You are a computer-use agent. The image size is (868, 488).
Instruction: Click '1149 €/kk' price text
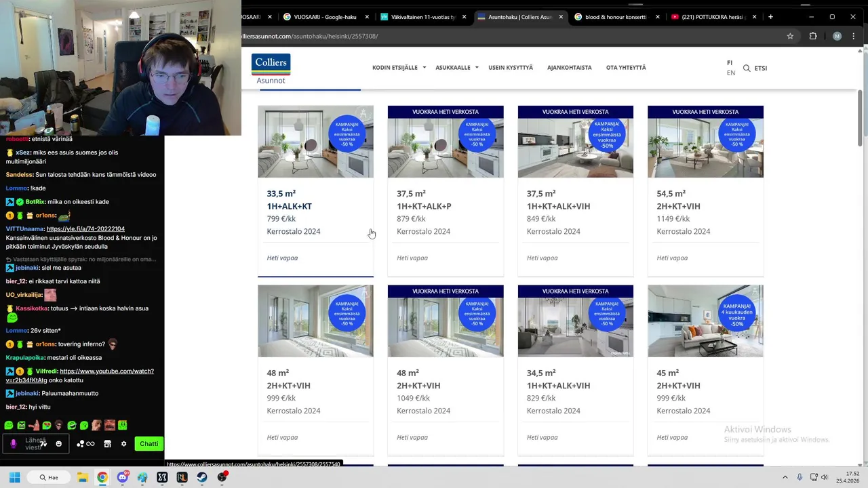673,219
